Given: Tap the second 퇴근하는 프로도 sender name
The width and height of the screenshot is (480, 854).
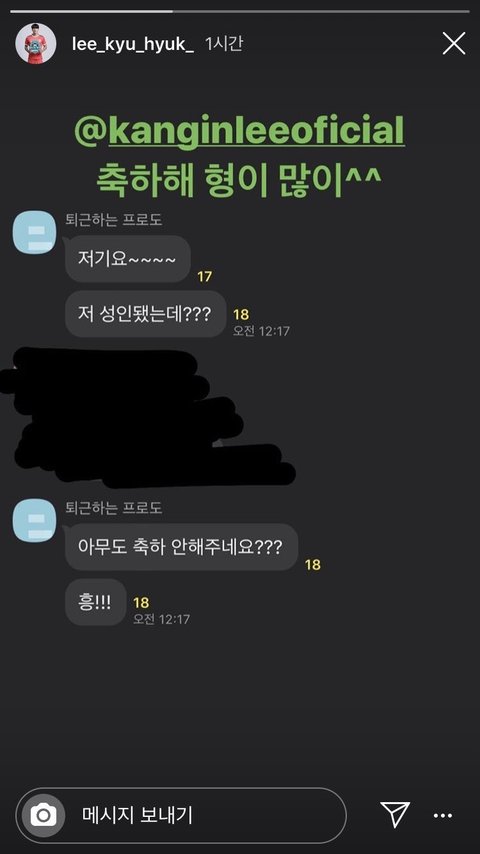Looking at the screenshot, I should 113,508.
